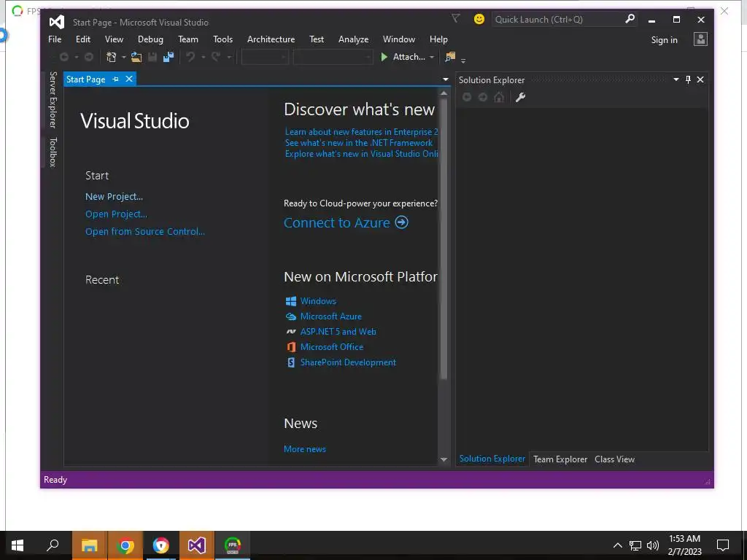Open the notifications flag icon
Image resolution: width=747 pixels, height=560 pixels.
coord(456,18)
